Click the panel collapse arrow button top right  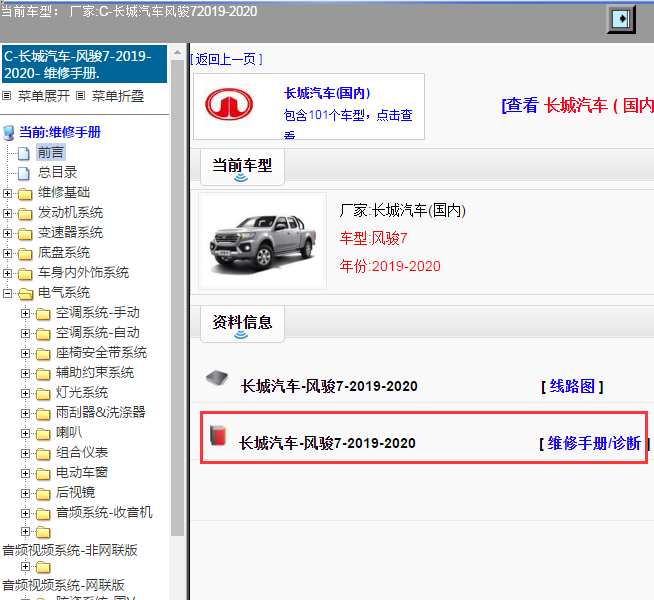click(621, 19)
